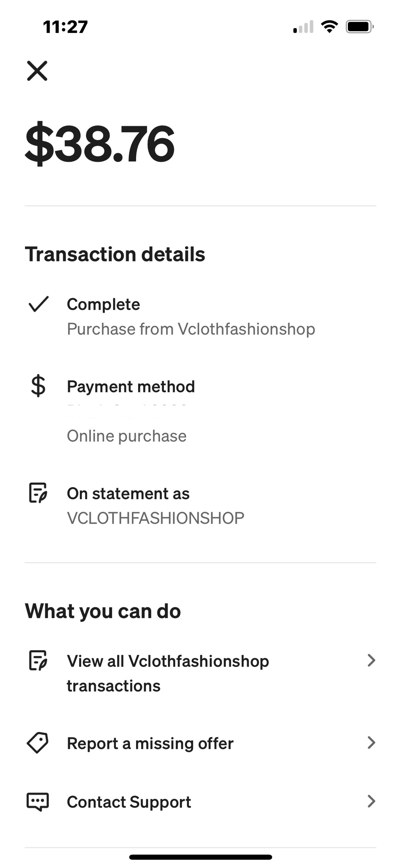401x868 pixels.
Task: Open View all Vclothfashionshop transactions
Action: pyautogui.click(x=168, y=673)
